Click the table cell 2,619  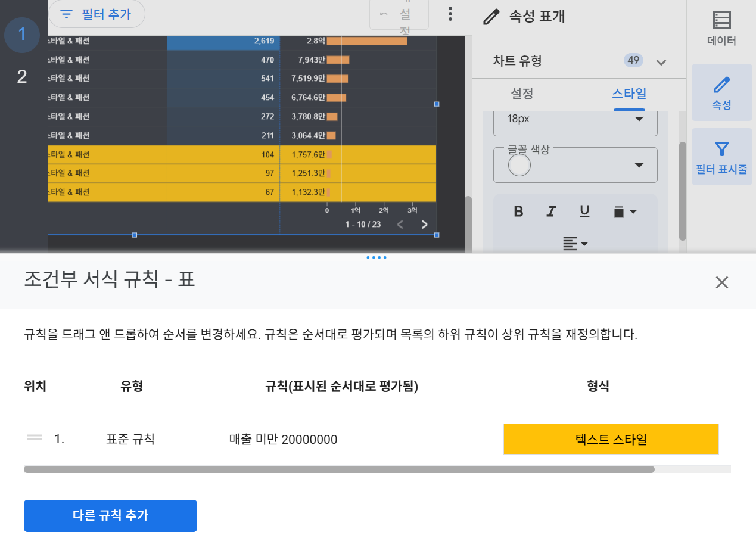point(263,41)
